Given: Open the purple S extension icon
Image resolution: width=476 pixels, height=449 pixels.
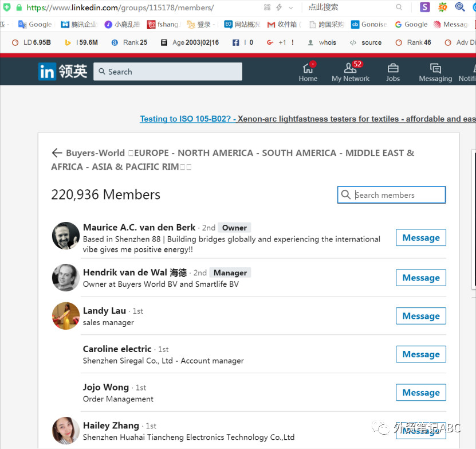Looking at the screenshot, I should 424,7.
